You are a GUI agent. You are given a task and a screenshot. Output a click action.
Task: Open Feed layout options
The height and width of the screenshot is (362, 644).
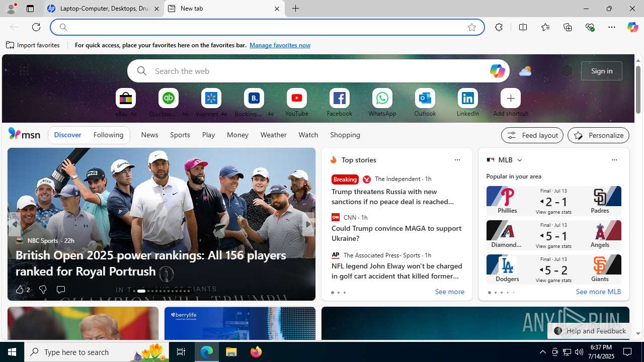tap(532, 135)
